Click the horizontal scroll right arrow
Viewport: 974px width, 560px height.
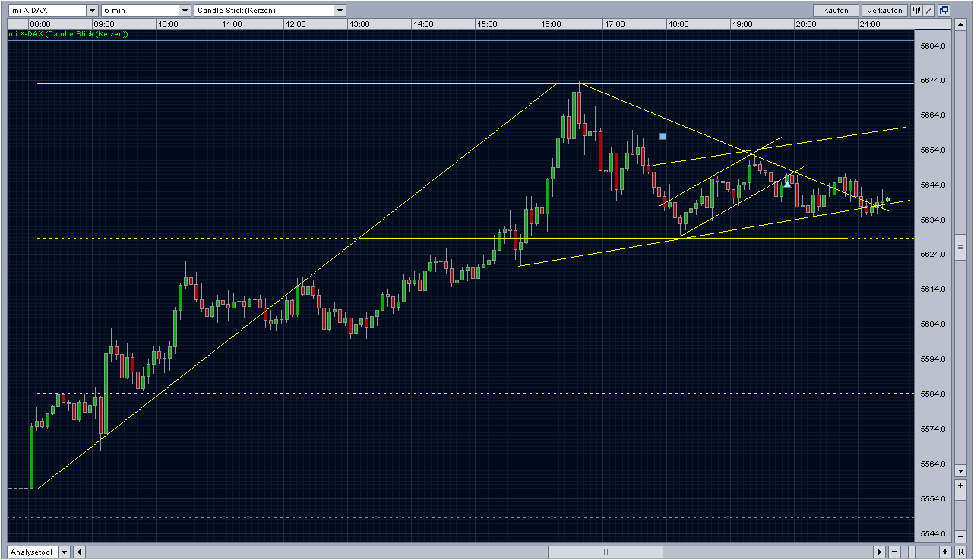[x=880, y=552]
